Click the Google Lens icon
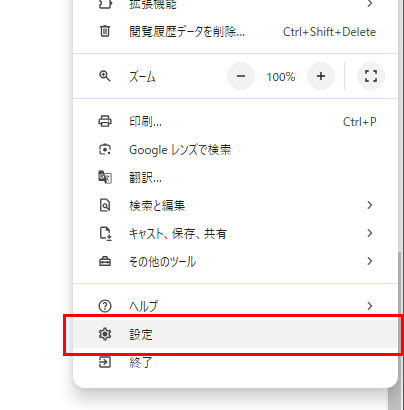 [x=105, y=149]
